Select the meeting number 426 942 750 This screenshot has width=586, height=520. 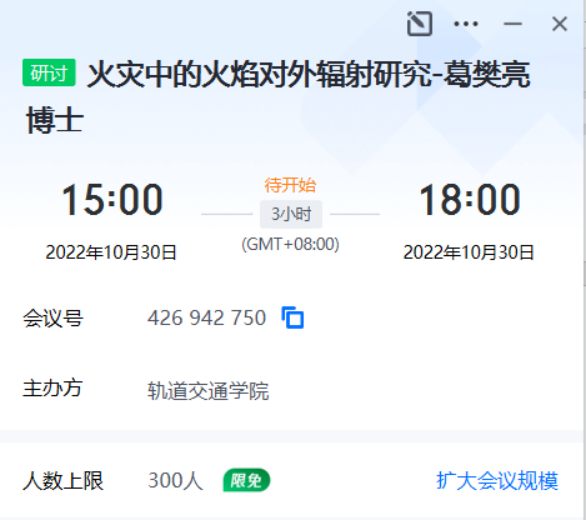pyautogui.click(x=207, y=318)
